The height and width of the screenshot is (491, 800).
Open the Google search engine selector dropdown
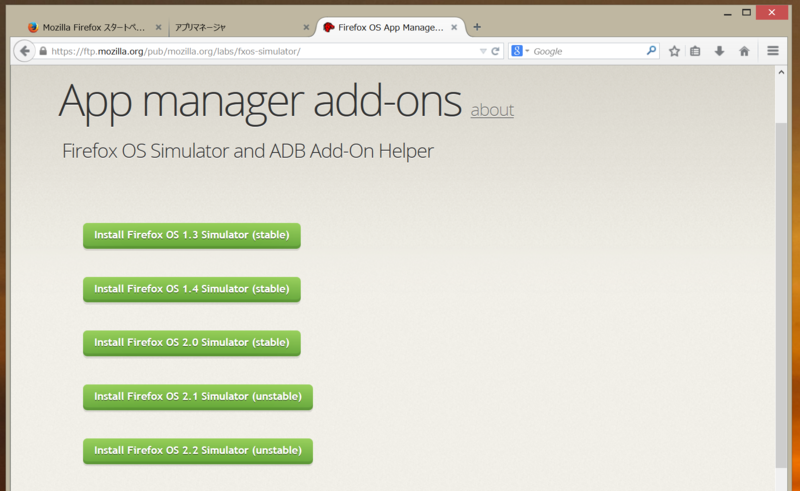pyautogui.click(x=520, y=51)
